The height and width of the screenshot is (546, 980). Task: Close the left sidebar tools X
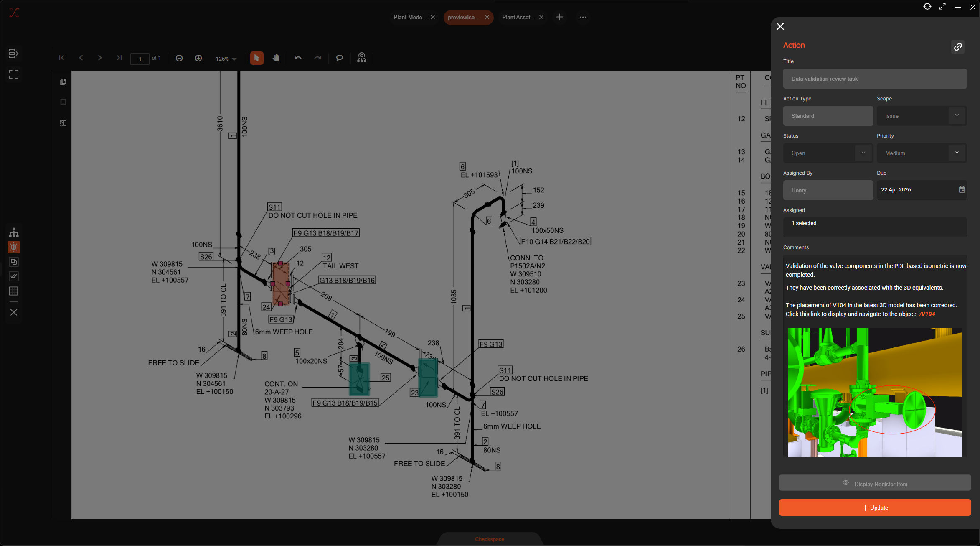point(14,312)
